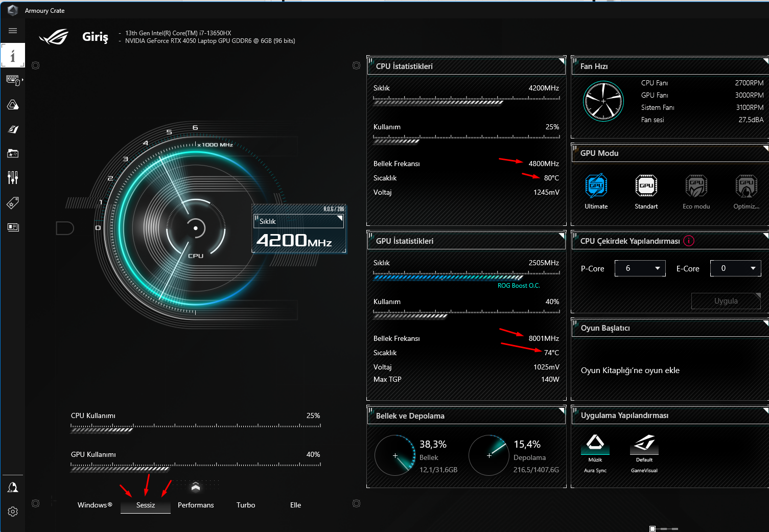Open the News icon in sidebar

pyautogui.click(x=13, y=227)
